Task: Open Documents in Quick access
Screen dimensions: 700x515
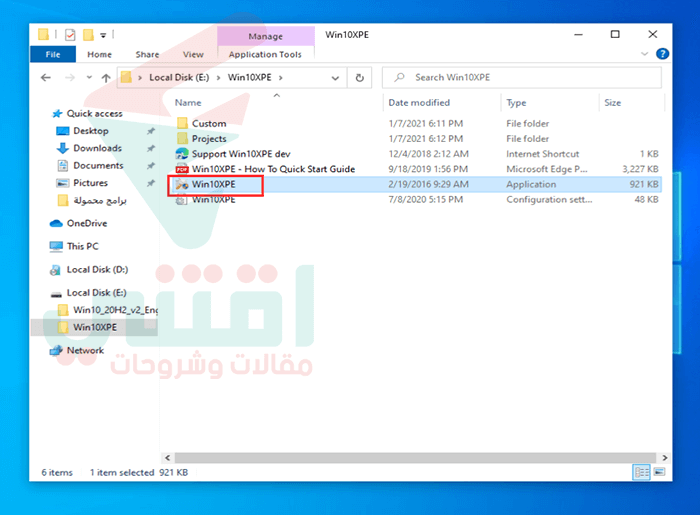Action: point(98,166)
